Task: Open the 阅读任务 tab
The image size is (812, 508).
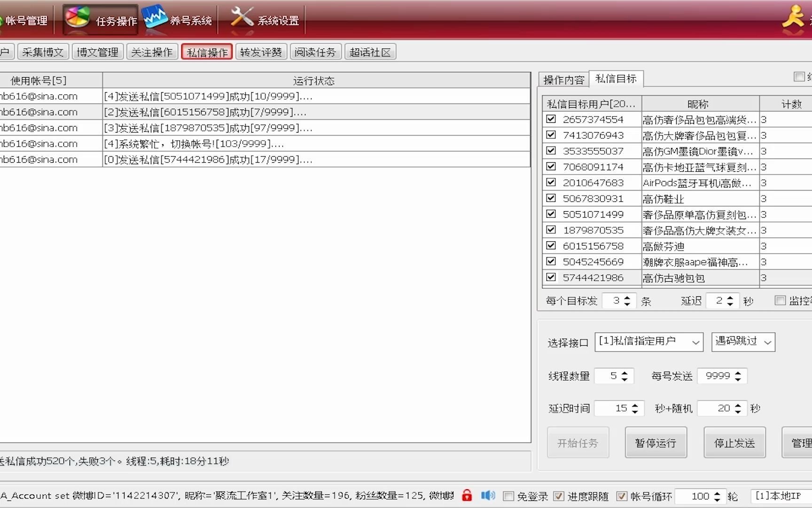Action: tap(315, 52)
